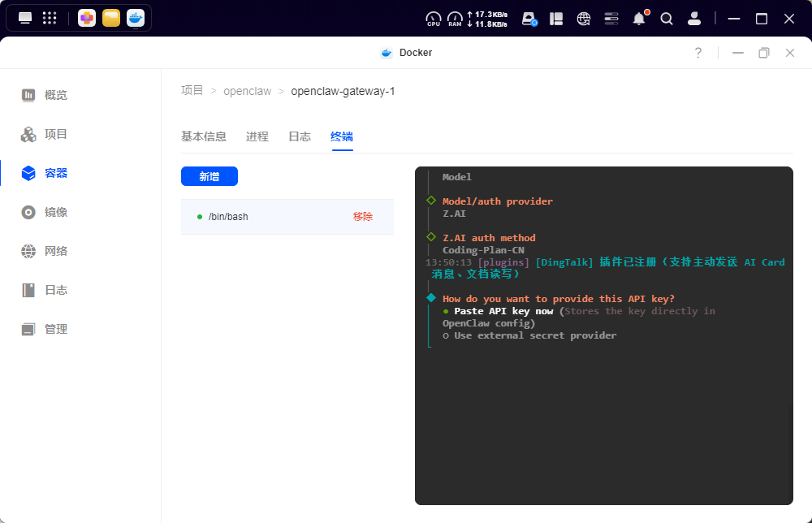812x523 pixels.
Task: Click the search magnifier in the top bar
Action: click(667, 18)
